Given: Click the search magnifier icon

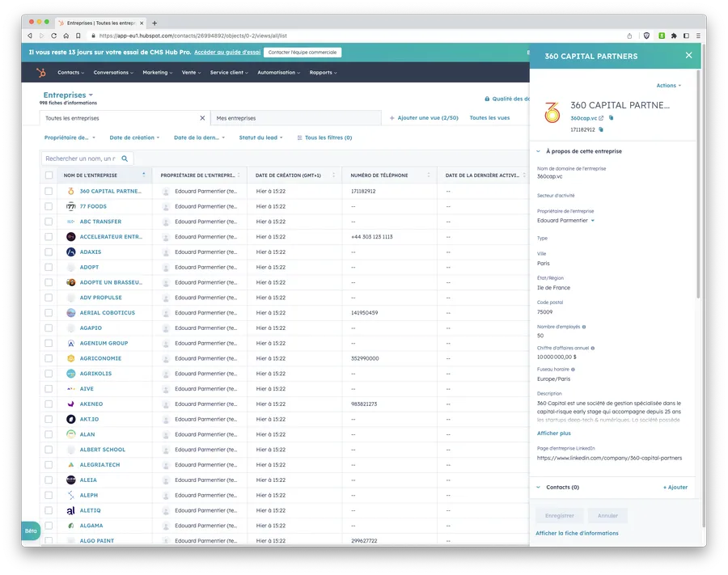Looking at the screenshot, I should point(125,159).
